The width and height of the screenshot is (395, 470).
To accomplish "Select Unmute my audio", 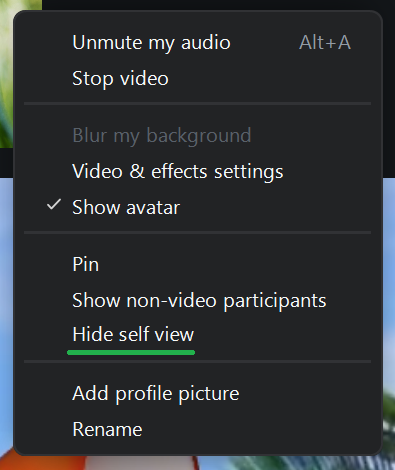I will [x=197, y=43].
